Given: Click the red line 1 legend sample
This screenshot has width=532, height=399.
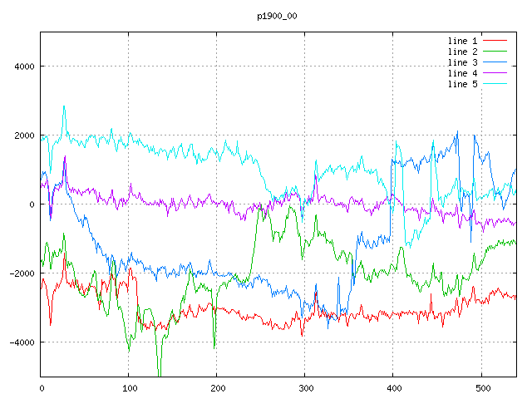Looking at the screenshot, I should (495, 41).
